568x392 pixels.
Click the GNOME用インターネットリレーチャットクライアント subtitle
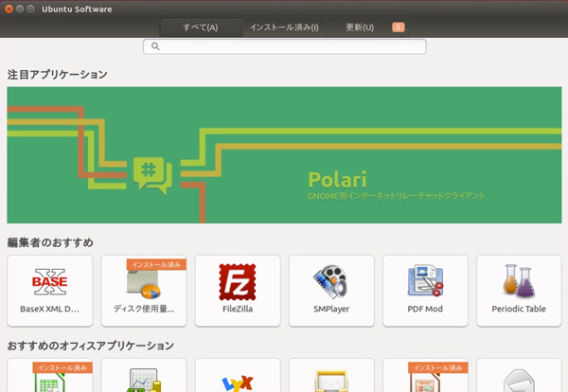[x=396, y=196]
